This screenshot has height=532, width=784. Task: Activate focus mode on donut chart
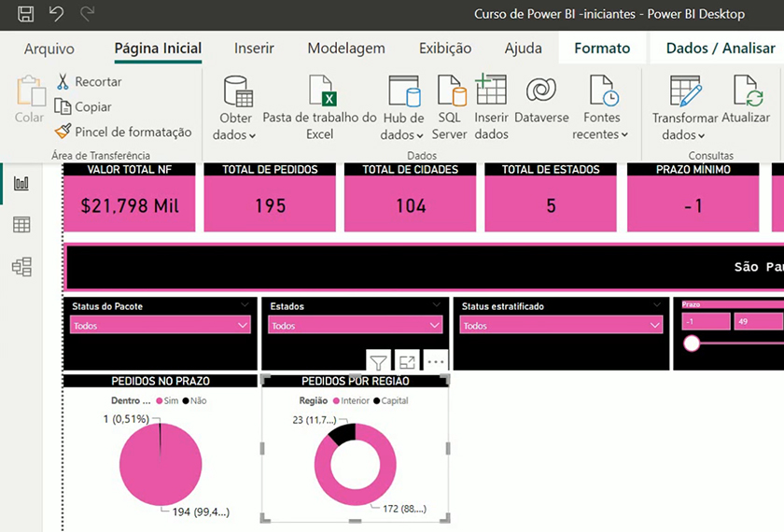click(407, 361)
